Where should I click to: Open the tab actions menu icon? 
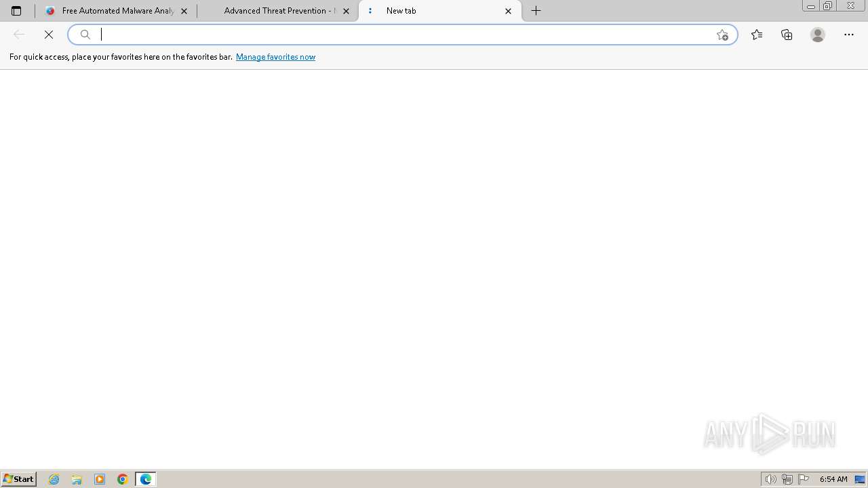point(16,11)
